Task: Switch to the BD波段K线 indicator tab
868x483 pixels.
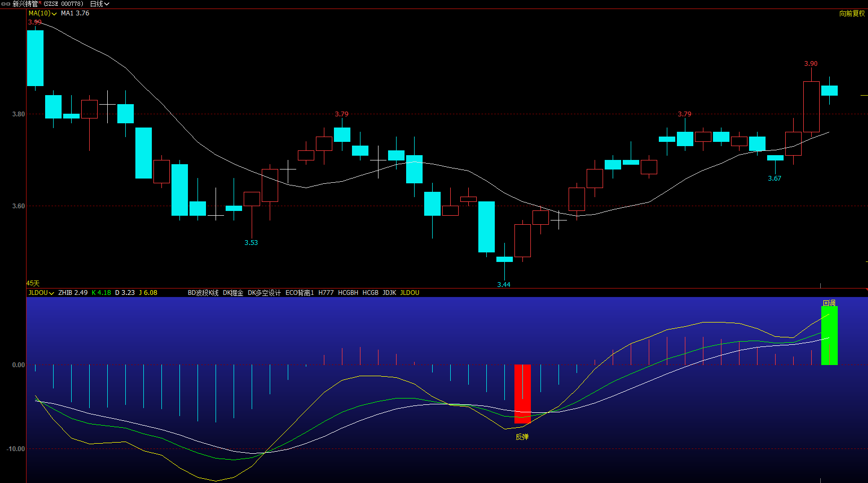Action: (x=203, y=293)
